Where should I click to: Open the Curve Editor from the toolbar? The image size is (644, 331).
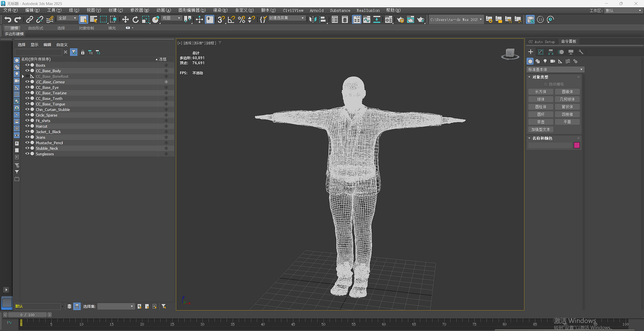click(367, 19)
